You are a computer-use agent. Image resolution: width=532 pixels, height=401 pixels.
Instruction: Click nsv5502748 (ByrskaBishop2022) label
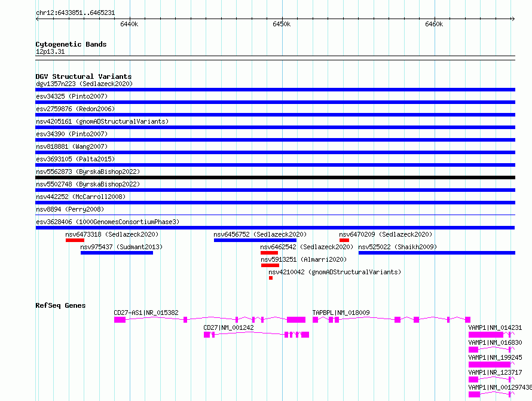pyautogui.click(x=88, y=184)
